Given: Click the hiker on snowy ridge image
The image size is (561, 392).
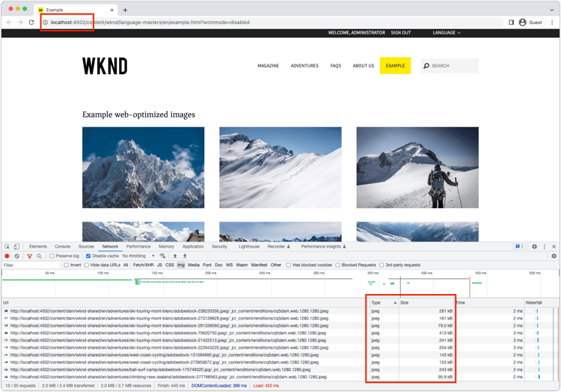Looking at the screenshot, I should tap(417, 168).
